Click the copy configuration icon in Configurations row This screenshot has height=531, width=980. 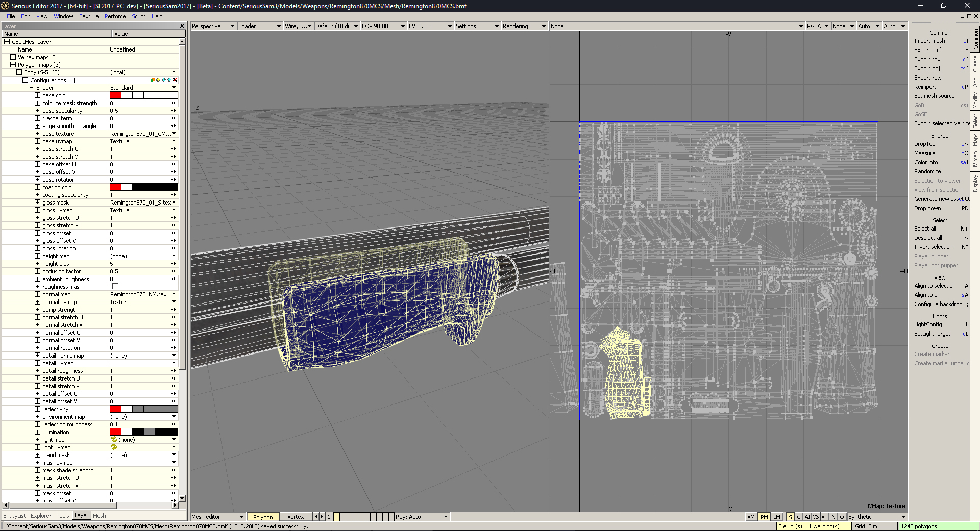click(153, 80)
